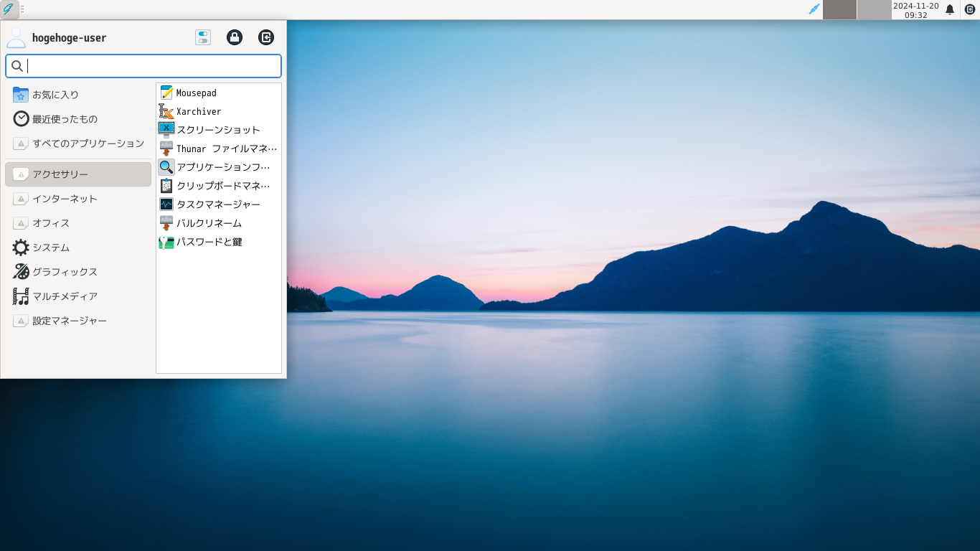
Task: Open the 設定マネージャー entry
Action: point(68,321)
